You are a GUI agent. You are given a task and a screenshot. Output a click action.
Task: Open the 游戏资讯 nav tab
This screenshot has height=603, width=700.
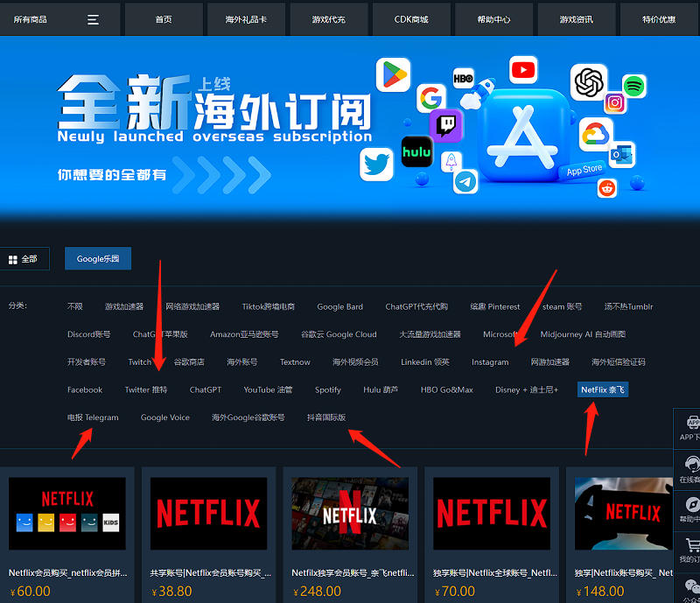577,19
